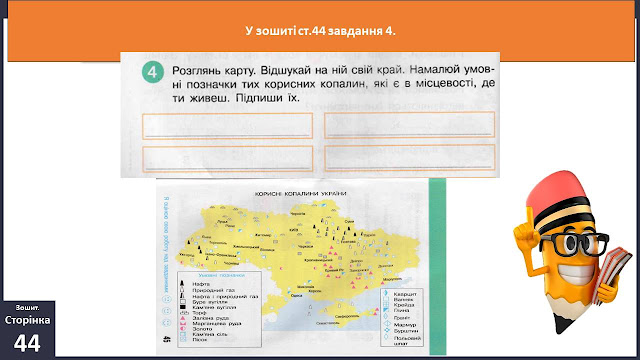Click the upper-right empty answer box
The width and height of the screenshot is (640, 360).
409,125
